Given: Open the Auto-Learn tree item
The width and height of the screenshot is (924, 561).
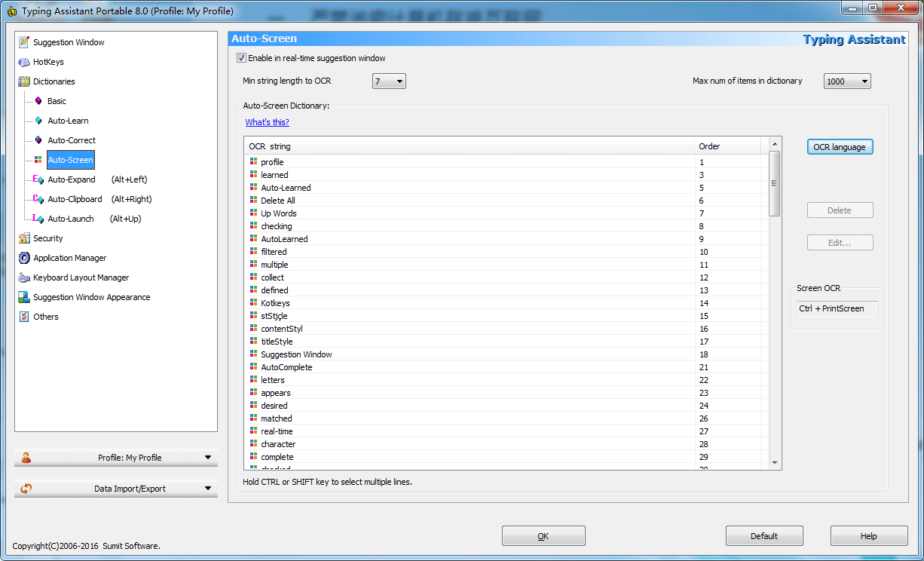Looking at the screenshot, I should point(68,121).
